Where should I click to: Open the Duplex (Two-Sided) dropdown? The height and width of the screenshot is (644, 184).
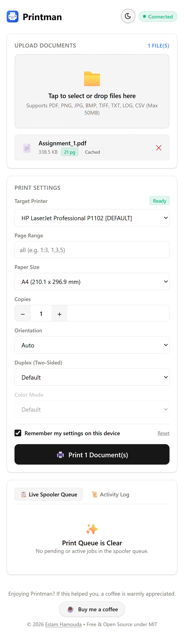click(92, 377)
